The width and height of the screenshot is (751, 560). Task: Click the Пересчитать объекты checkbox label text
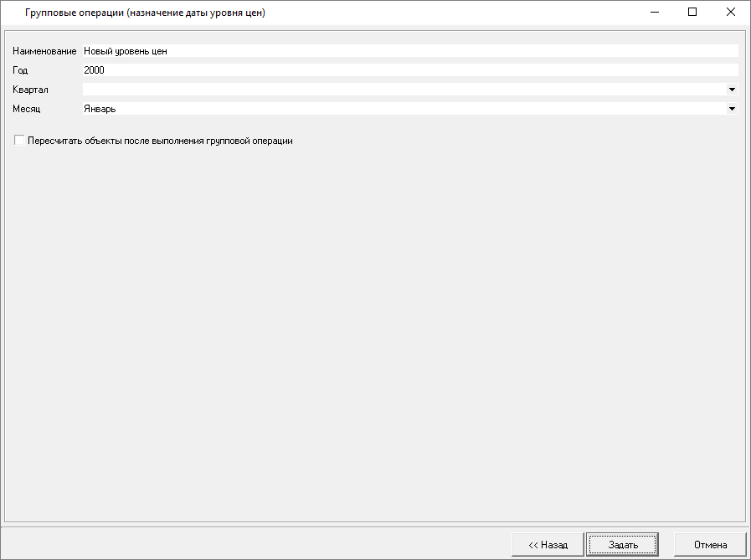point(160,141)
